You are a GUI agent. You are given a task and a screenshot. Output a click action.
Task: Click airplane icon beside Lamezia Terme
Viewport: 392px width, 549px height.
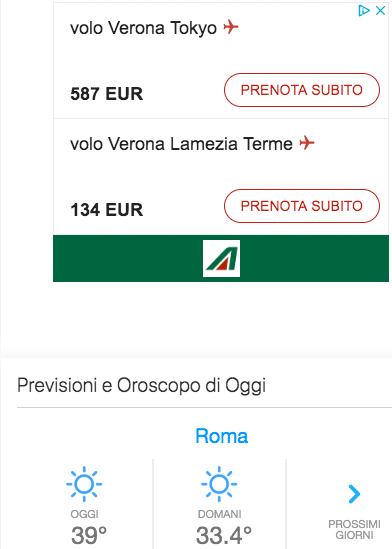pyautogui.click(x=307, y=143)
